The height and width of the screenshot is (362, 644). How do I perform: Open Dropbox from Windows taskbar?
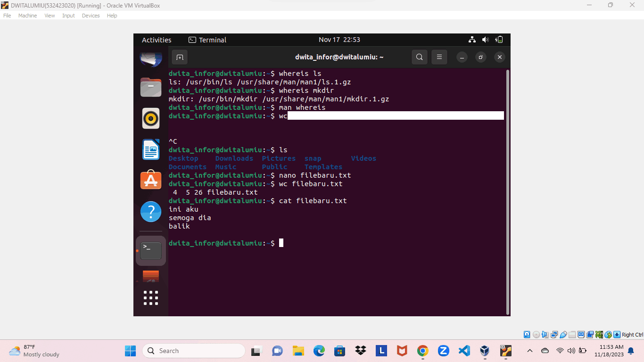point(361,351)
